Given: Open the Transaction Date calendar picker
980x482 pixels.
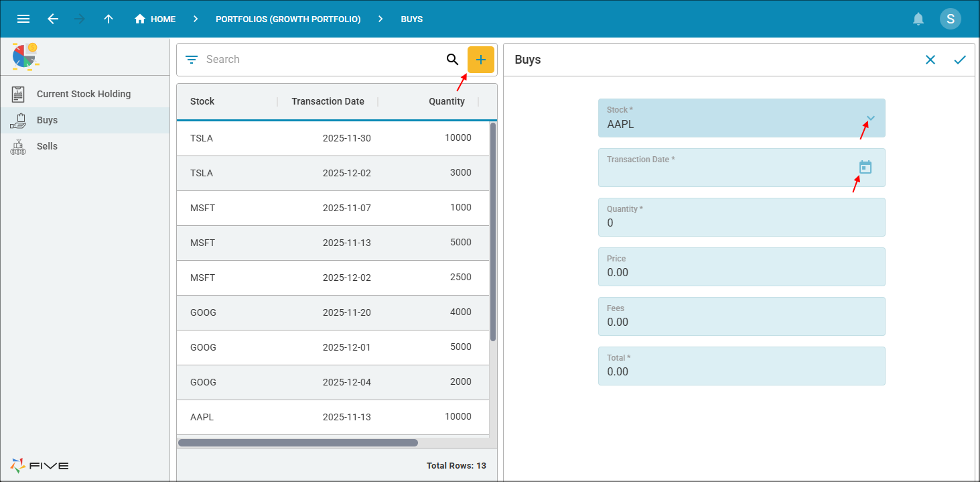Looking at the screenshot, I should [x=865, y=168].
